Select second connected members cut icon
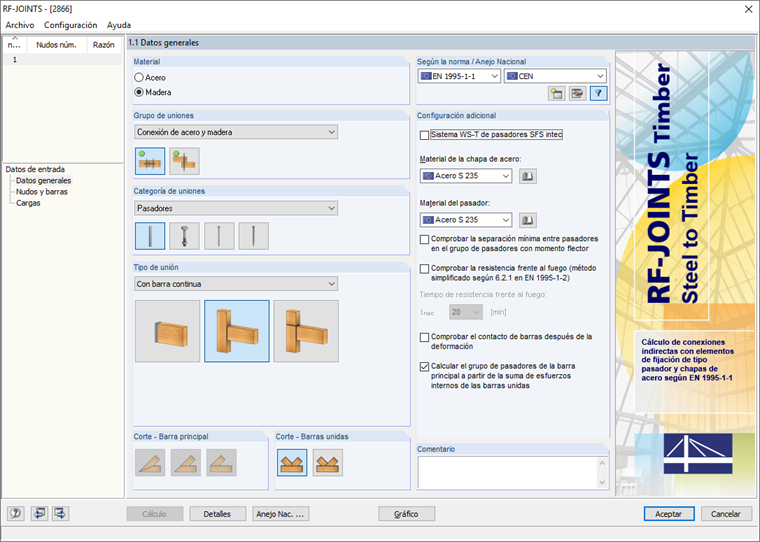 coord(328,462)
